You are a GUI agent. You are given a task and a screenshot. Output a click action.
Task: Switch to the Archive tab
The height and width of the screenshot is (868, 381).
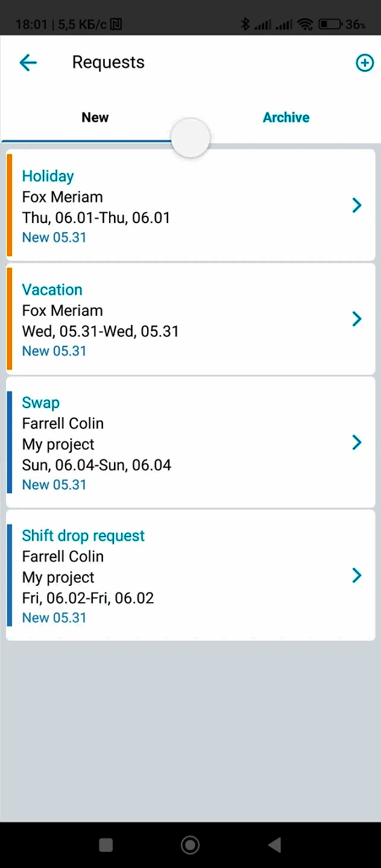(x=286, y=118)
